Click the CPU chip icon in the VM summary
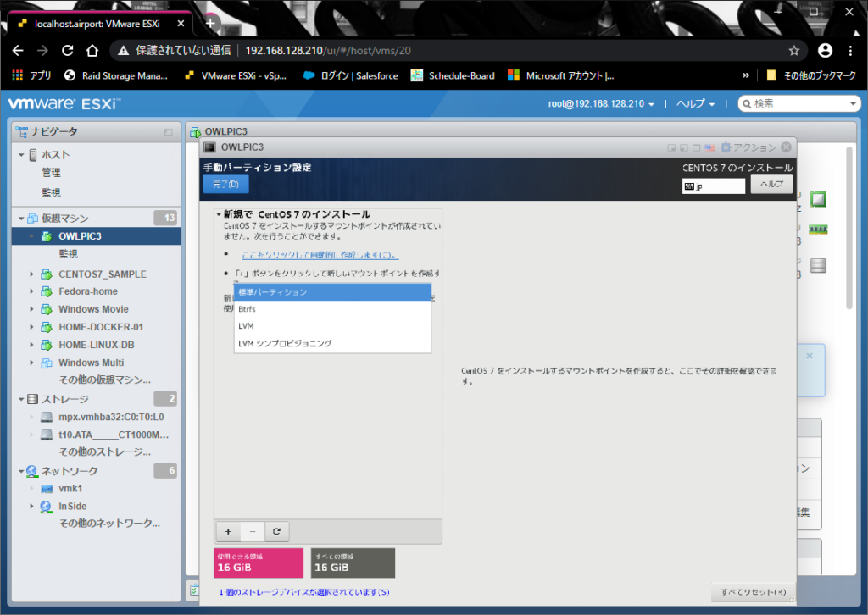Screen dimensions: 868x615 point(818,199)
